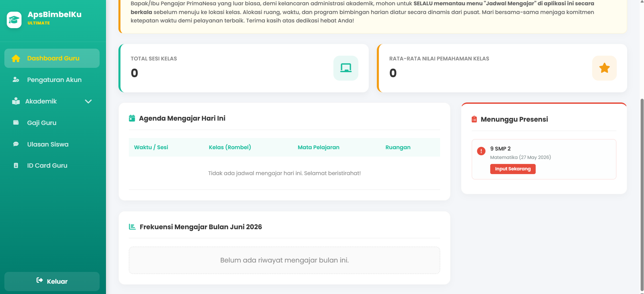Click the wallet icon beside Gaji Guru
Image resolution: width=644 pixels, height=294 pixels.
point(16,123)
